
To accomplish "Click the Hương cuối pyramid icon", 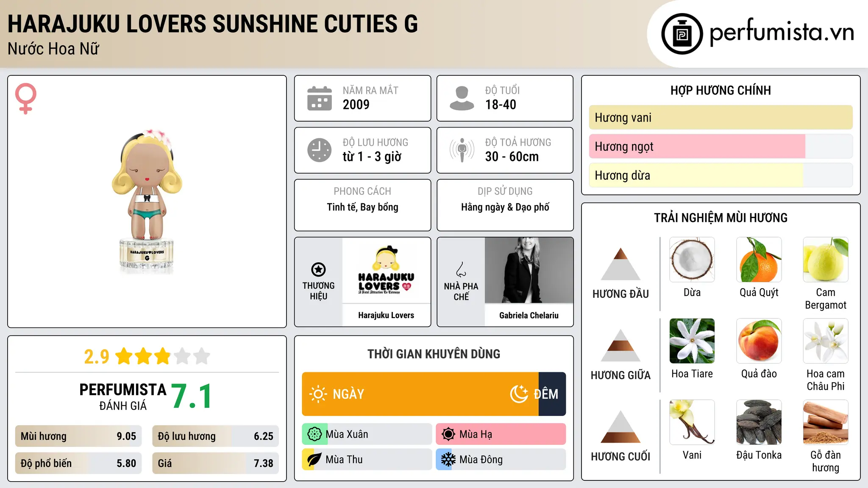I will click(620, 427).
